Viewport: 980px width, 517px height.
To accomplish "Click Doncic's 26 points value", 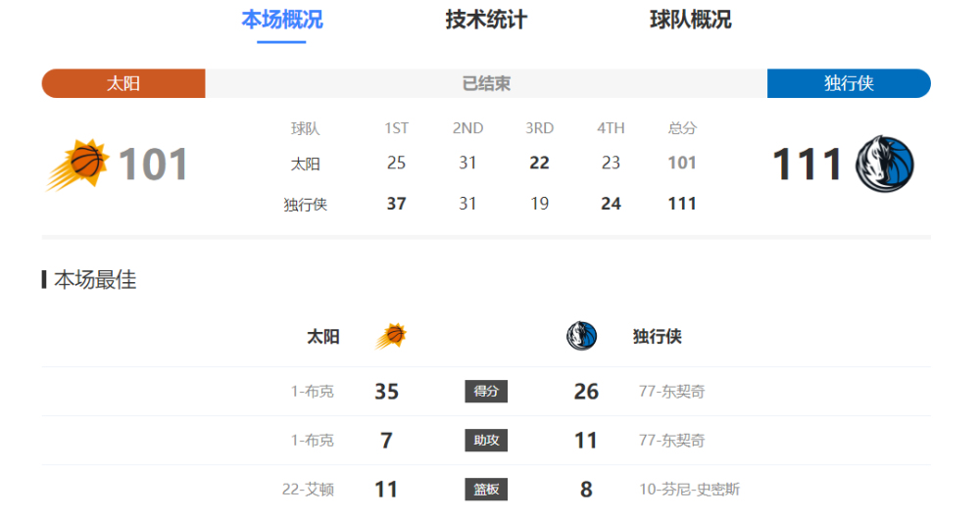I will (586, 392).
